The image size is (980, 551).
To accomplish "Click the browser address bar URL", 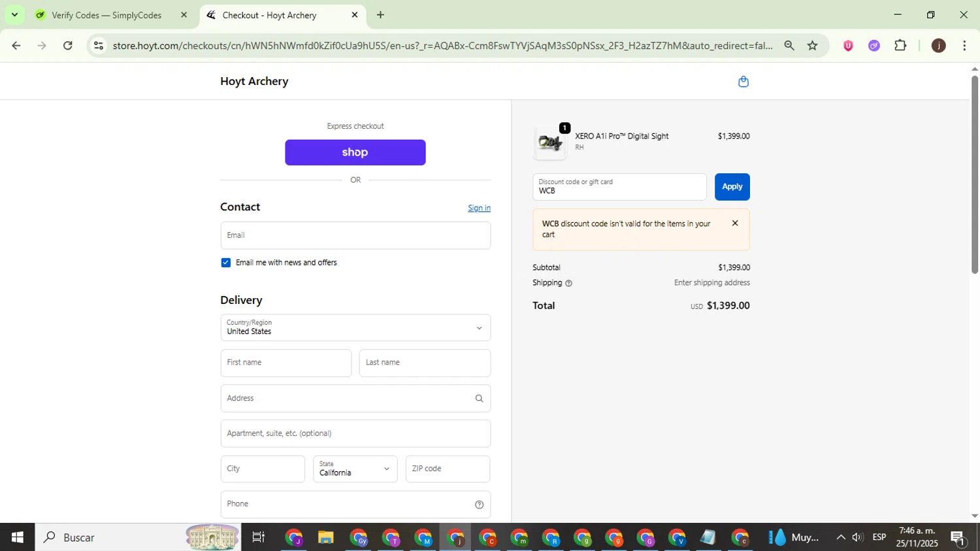I will pyautogui.click(x=442, y=46).
